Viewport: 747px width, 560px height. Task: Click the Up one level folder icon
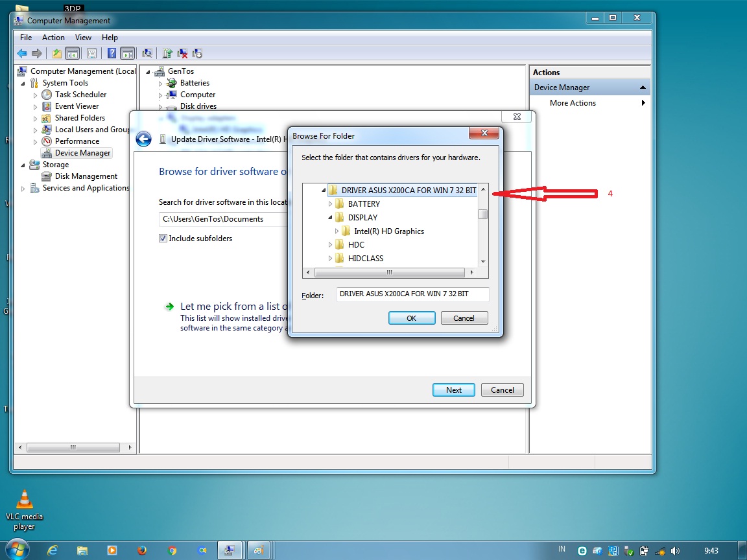tap(56, 53)
